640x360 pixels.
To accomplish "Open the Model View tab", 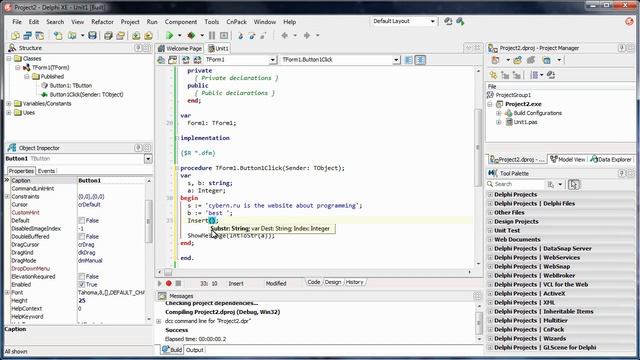I will coord(568,160).
